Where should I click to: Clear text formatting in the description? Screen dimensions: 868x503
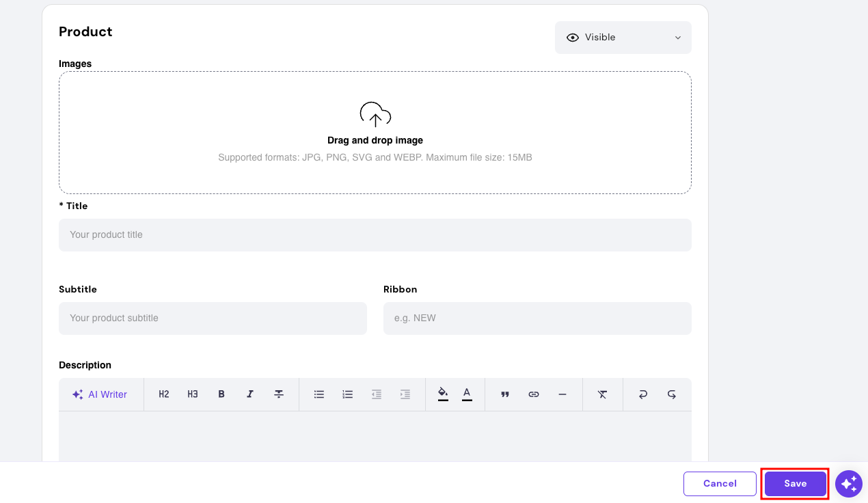[602, 394]
